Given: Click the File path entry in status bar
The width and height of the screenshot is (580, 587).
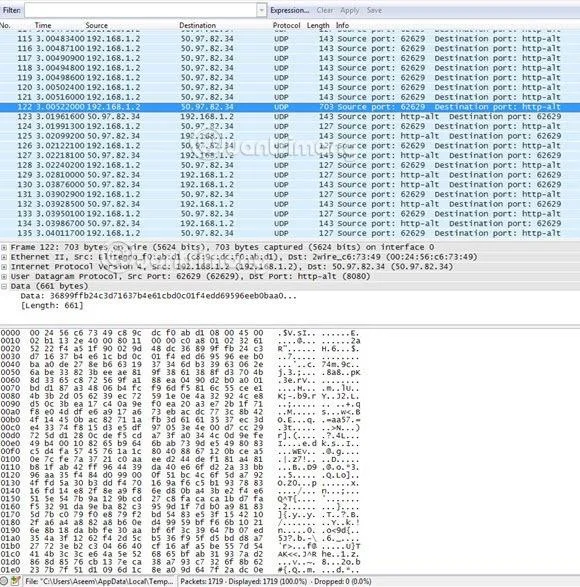Looking at the screenshot, I should 99,582.
